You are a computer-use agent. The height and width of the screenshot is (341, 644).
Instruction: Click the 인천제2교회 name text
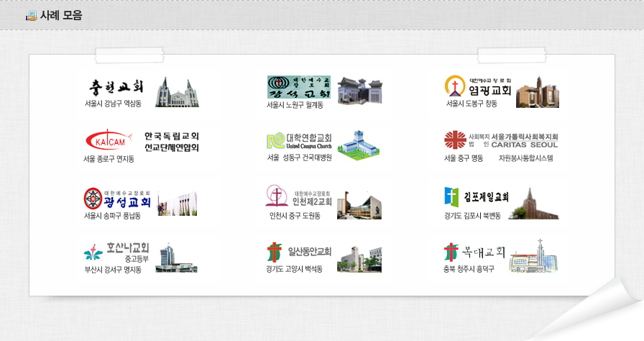[312, 201]
